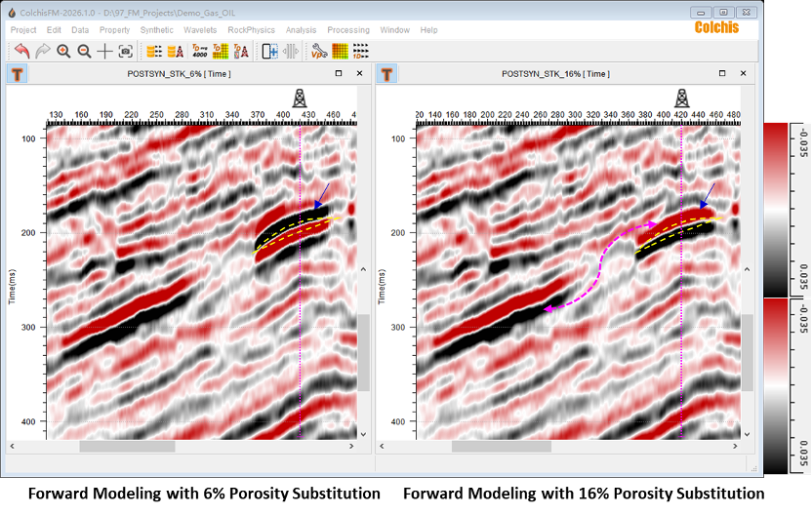Open the Edit menu
This screenshot has height=515, width=812.
click(x=54, y=30)
